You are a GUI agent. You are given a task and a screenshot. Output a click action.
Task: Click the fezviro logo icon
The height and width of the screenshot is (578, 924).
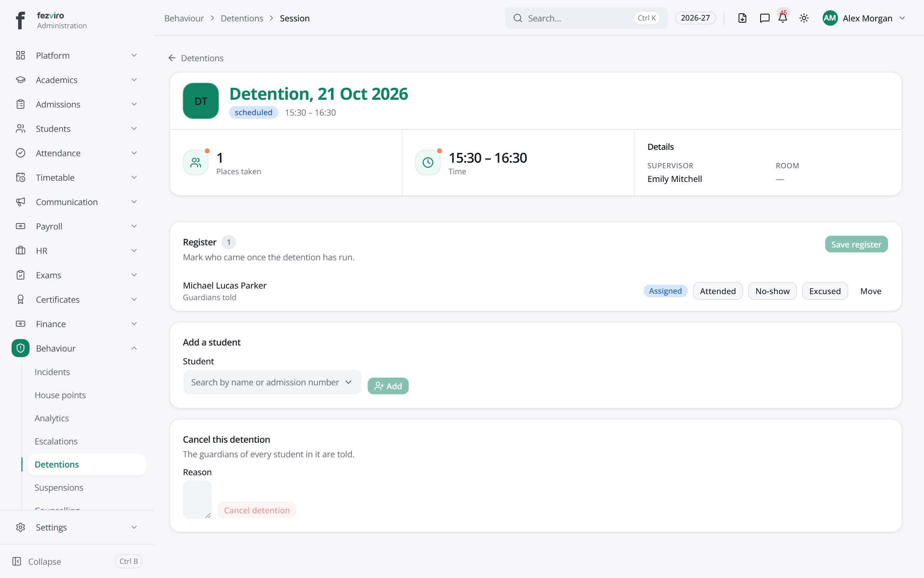(20, 20)
